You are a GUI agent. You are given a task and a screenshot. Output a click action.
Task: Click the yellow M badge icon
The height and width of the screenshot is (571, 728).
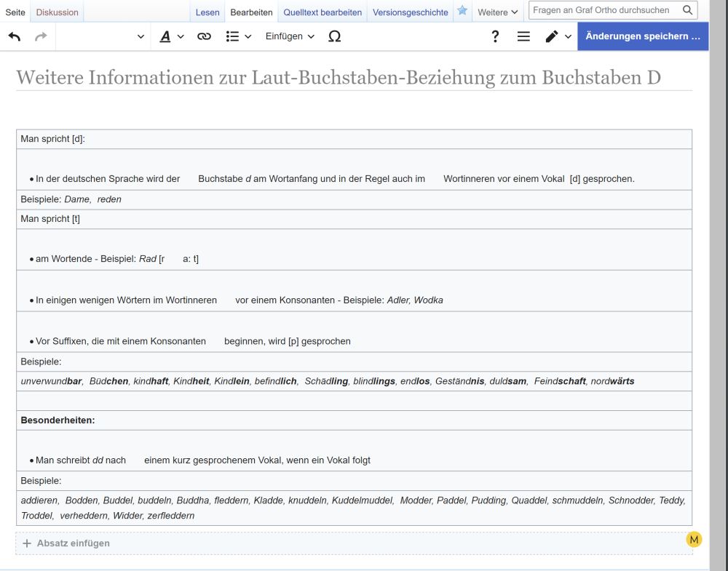pyautogui.click(x=694, y=539)
